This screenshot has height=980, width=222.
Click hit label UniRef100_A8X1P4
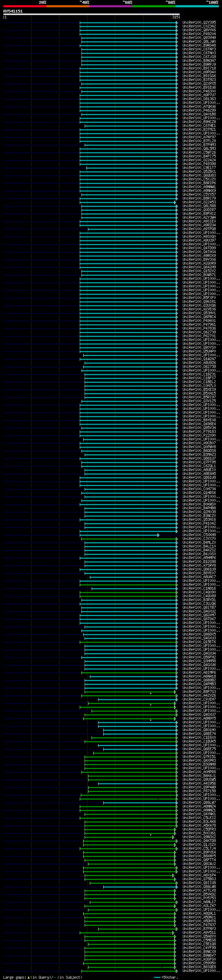[199, 875]
